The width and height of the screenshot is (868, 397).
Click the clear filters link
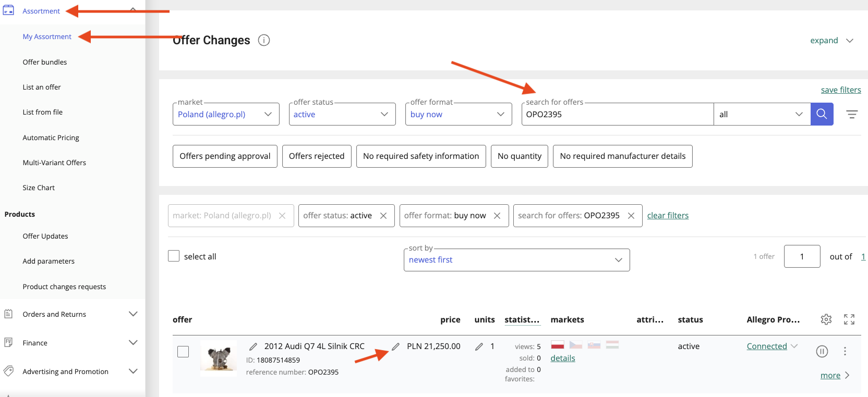coord(668,216)
